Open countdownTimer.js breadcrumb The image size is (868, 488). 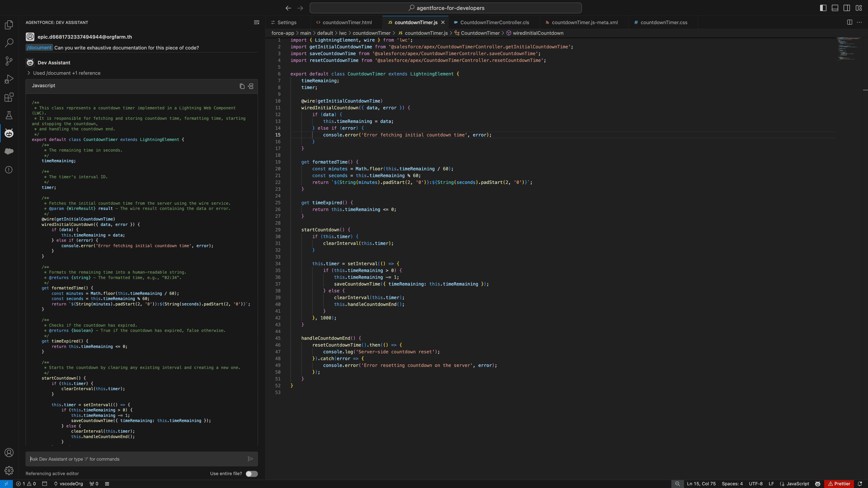pos(423,33)
